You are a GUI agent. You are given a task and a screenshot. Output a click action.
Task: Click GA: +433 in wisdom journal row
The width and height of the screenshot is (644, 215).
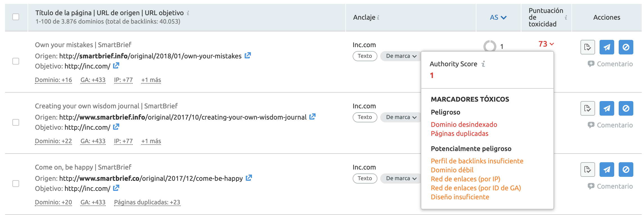93,141
